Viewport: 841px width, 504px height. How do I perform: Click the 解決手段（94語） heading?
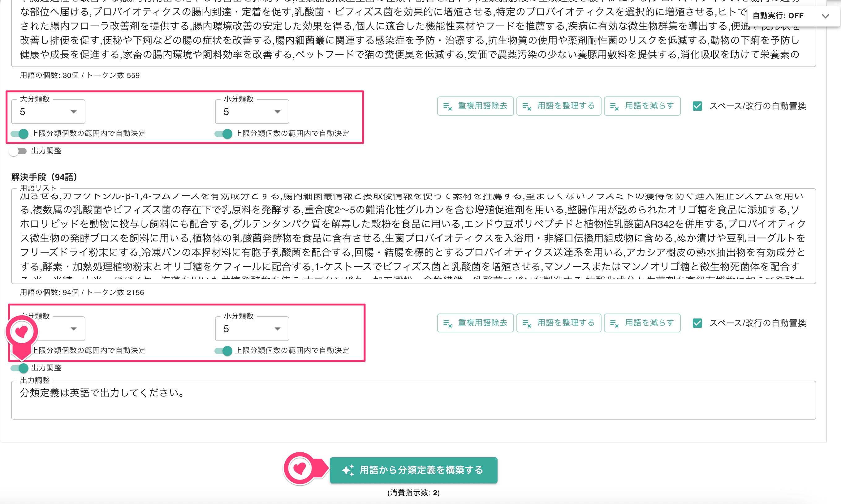(x=45, y=177)
